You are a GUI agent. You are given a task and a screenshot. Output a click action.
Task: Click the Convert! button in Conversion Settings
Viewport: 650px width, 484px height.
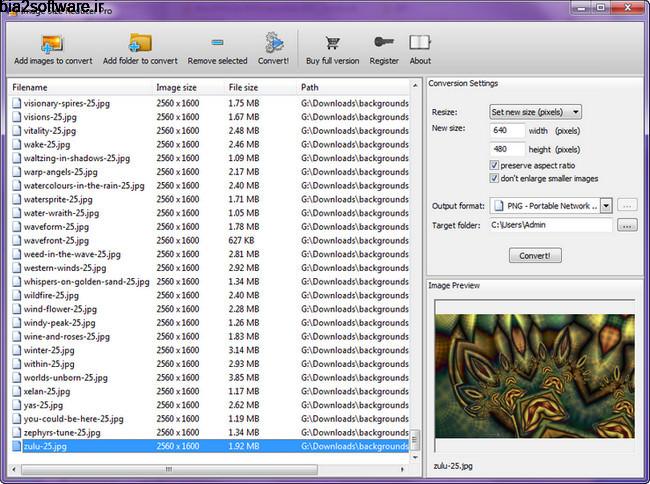535,256
